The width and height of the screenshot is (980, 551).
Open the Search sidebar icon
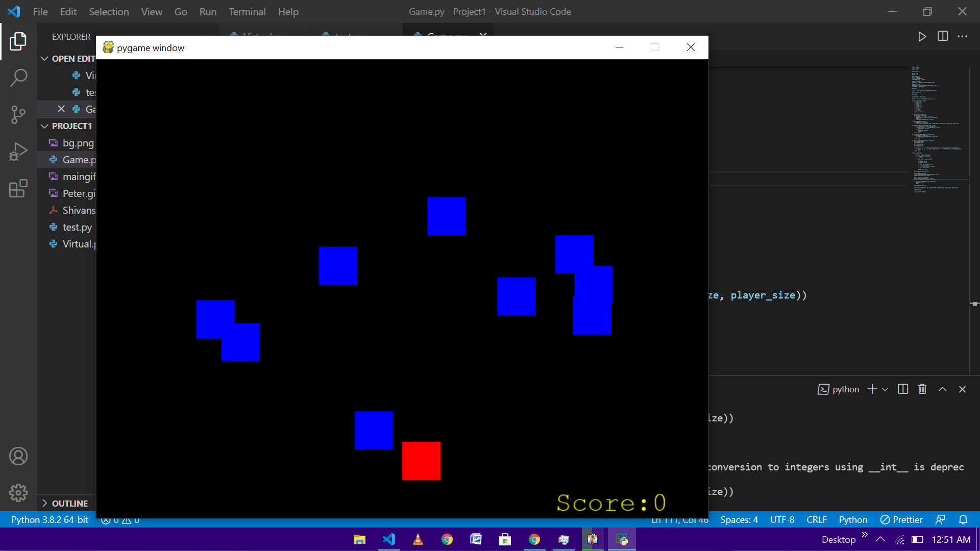click(x=18, y=78)
